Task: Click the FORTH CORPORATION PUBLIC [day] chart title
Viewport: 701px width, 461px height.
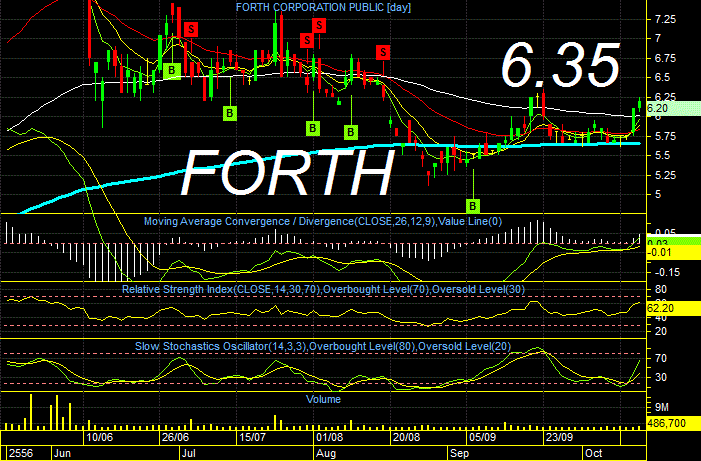Action: tap(323, 7)
